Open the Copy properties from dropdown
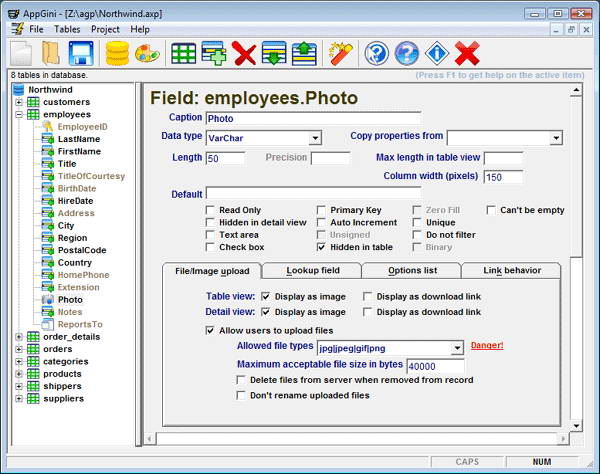The width and height of the screenshot is (600, 474). point(556,138)
